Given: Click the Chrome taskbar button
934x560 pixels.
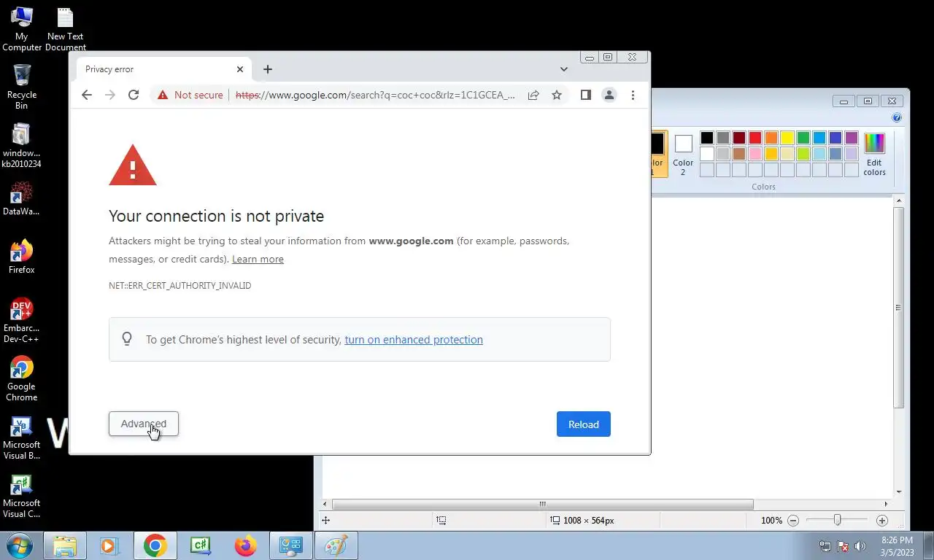Looking at the screenshot, I should click(155, 545).
